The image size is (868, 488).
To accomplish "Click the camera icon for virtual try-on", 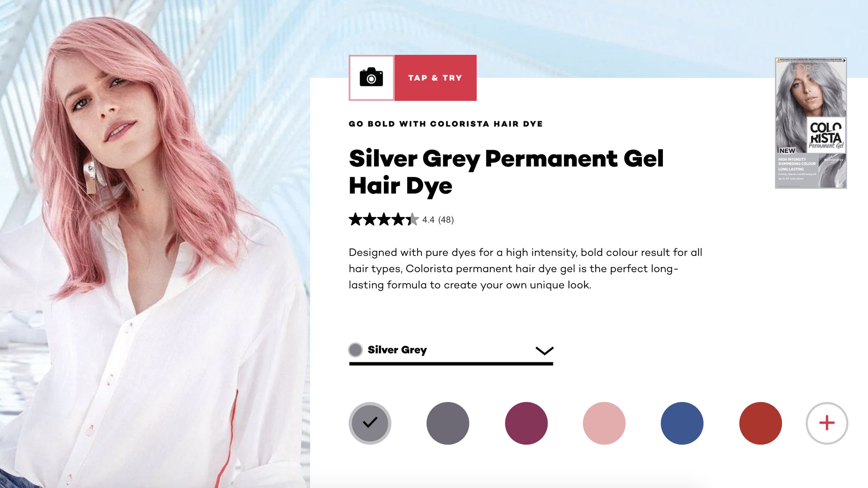I will pos(371,78).
